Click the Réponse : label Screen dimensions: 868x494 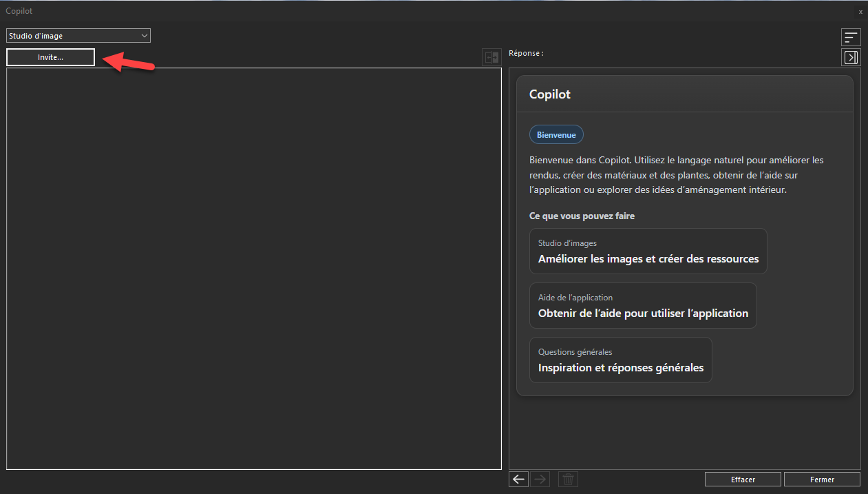pyautogui.click(x=526, y=53)
